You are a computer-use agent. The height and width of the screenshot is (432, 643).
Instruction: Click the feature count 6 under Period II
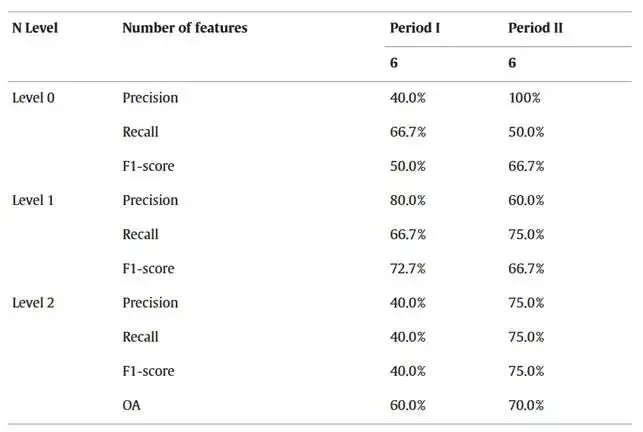click(x=512, y=62)
